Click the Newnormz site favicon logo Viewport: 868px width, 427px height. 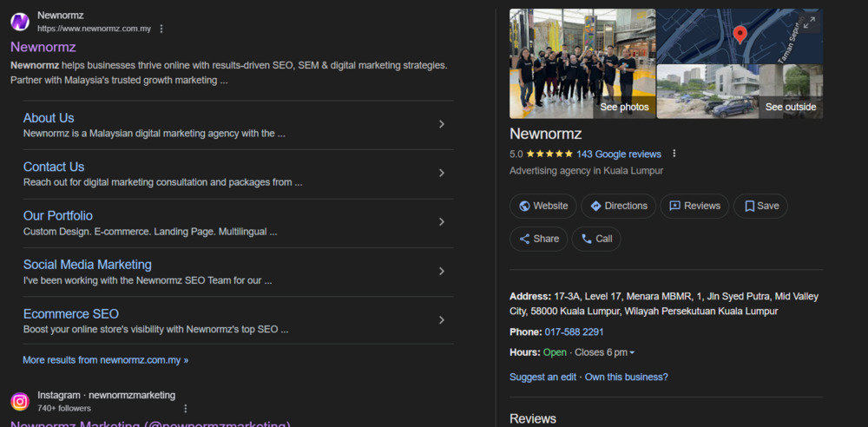coord(20,22)
